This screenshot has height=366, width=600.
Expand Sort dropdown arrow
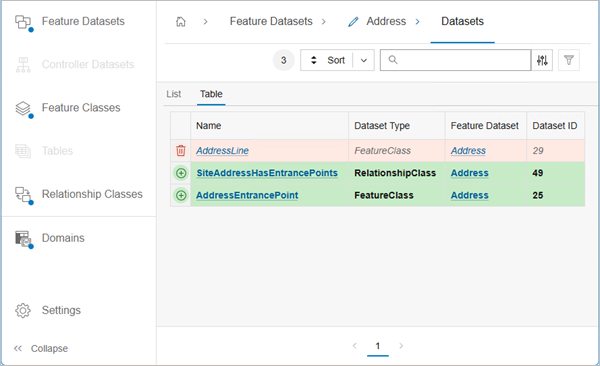tap(364, 60)
